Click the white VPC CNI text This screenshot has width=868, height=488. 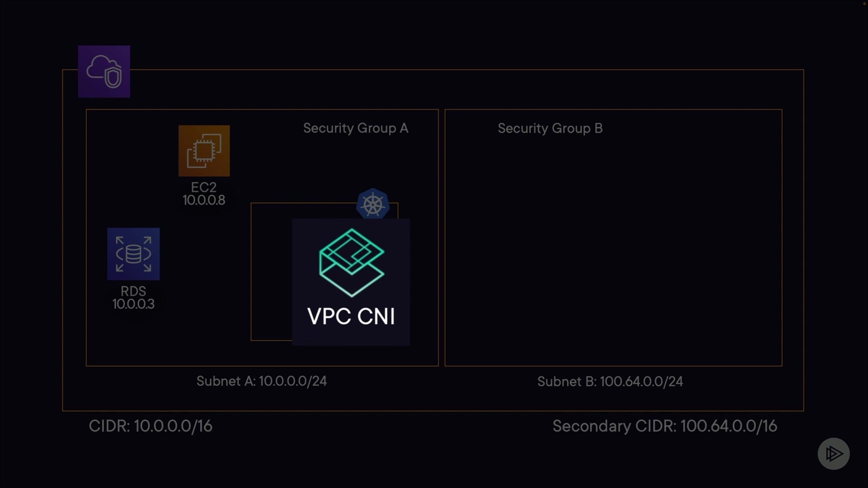click(351, 316)
